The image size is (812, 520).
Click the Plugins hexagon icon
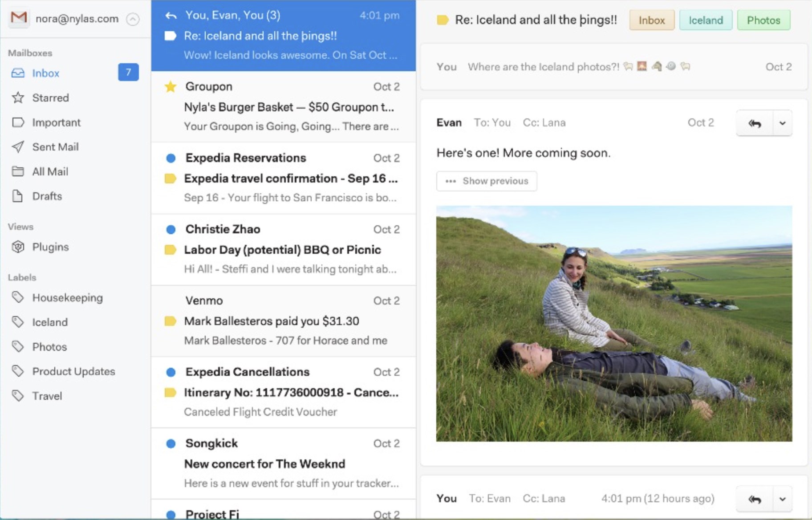[18, 247]
